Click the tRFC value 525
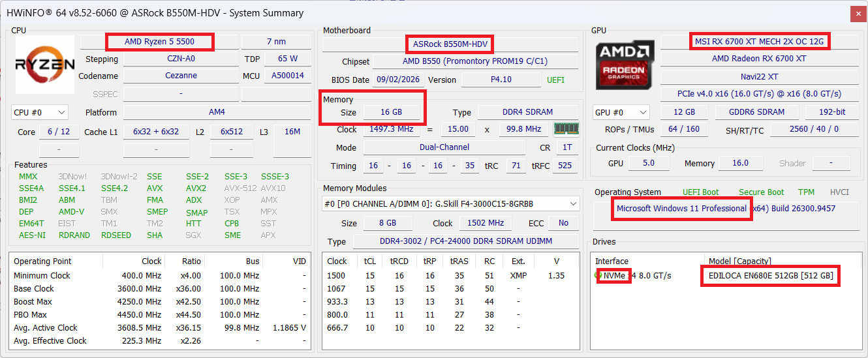This screenshot has height=358, width=868. [565, 166]
